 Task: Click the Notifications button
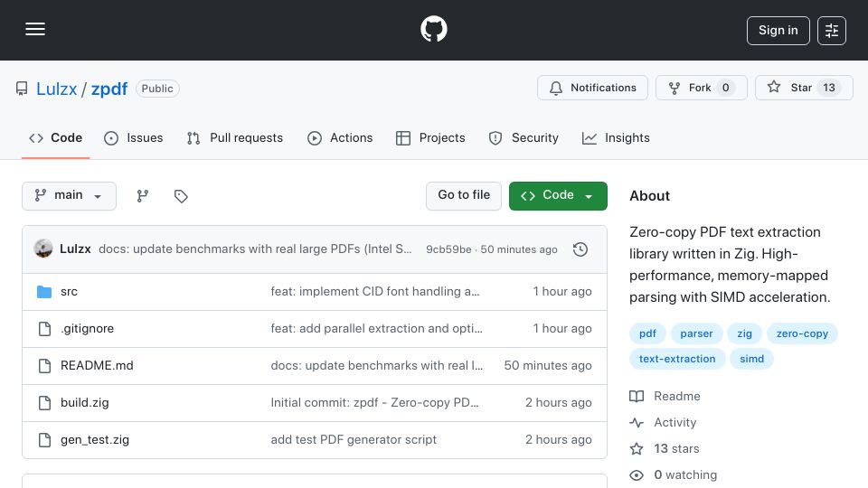(592, 88)
